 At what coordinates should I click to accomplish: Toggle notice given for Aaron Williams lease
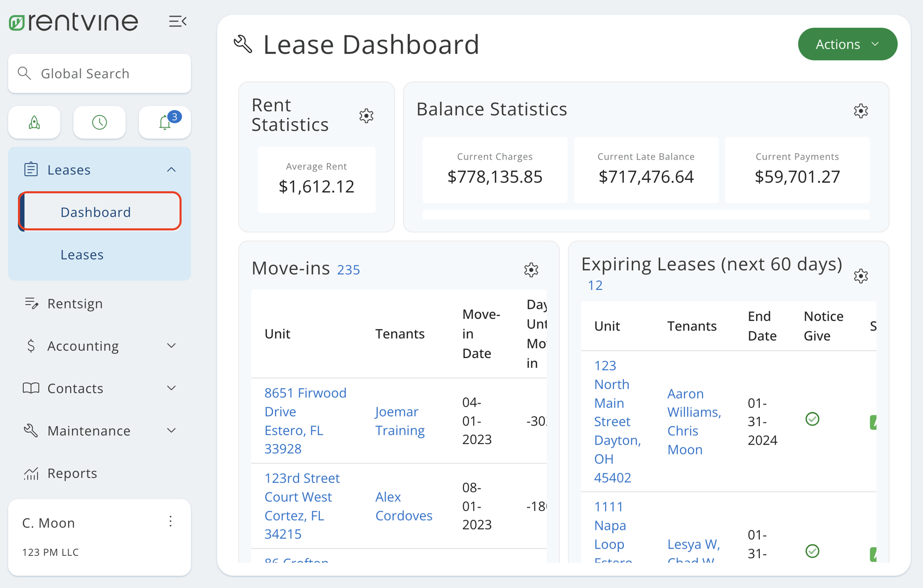pyautogui.click(x=813, y=419)
